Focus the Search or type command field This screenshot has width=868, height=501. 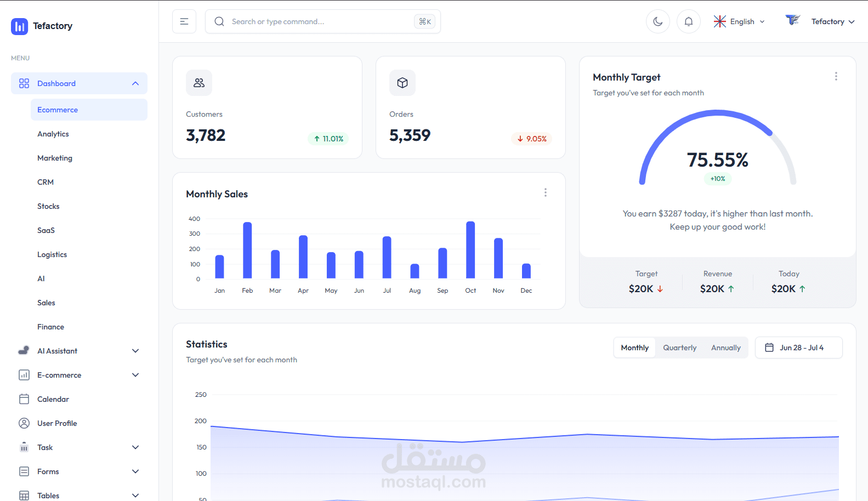[323, 21]
